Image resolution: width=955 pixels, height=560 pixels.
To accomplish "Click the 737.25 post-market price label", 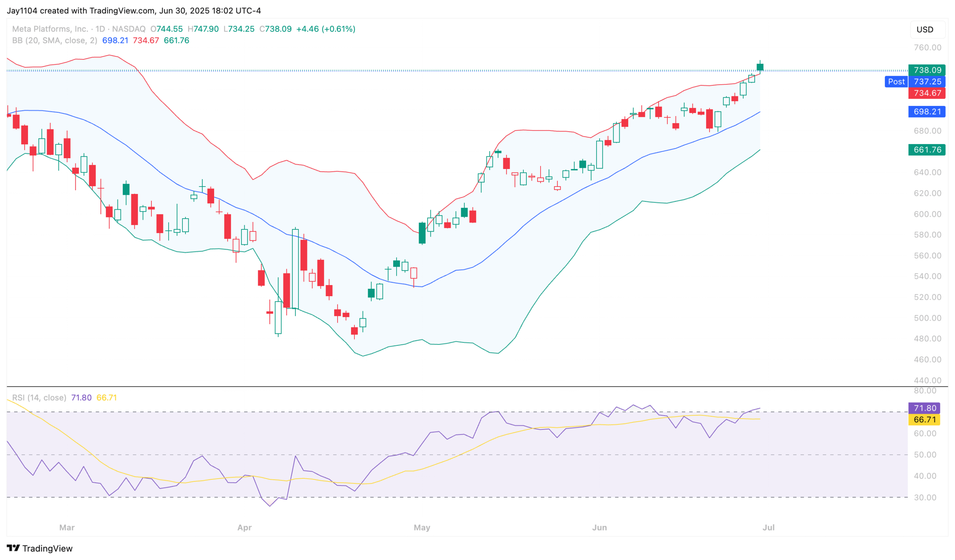I will 927,81.
